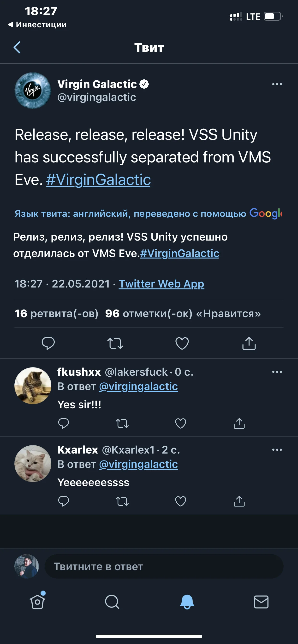Retweet the fkushxx reply
Screen dimensions: 298x644
[122, 424]
